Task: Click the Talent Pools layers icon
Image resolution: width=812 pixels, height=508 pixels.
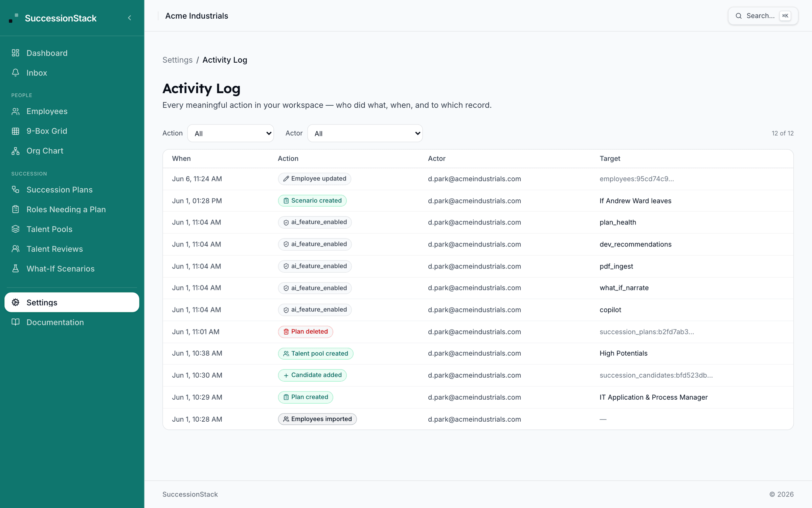Action: [x=16, y=229]
